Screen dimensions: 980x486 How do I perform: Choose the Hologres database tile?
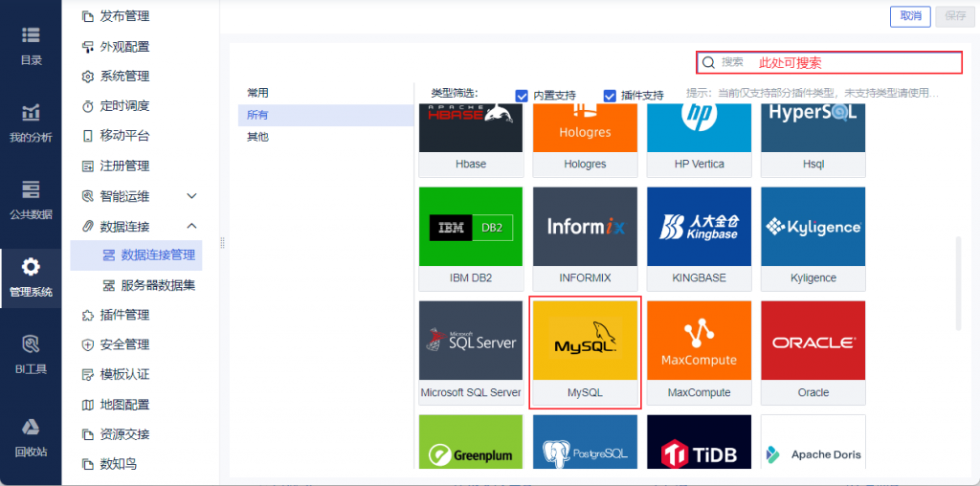585,141
